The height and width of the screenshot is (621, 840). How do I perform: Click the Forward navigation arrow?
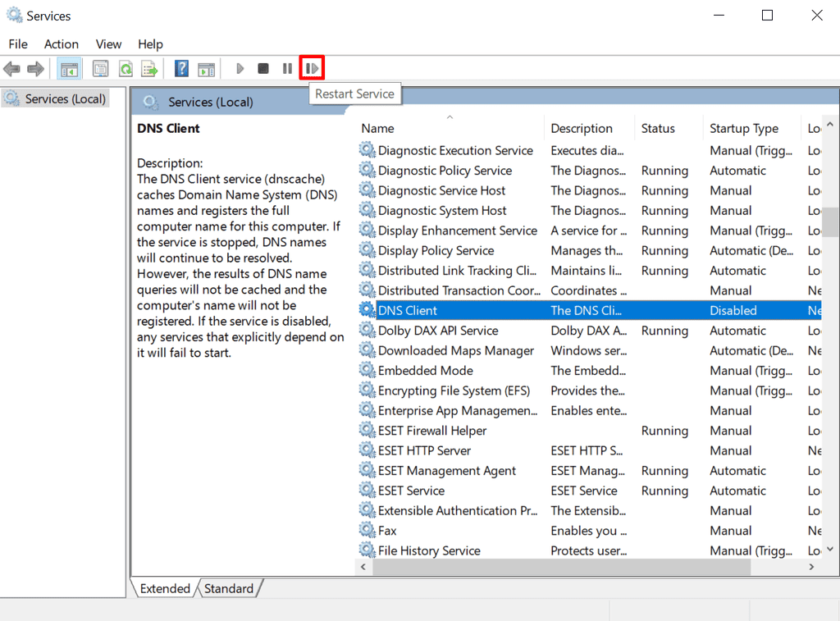coord(36,68)
